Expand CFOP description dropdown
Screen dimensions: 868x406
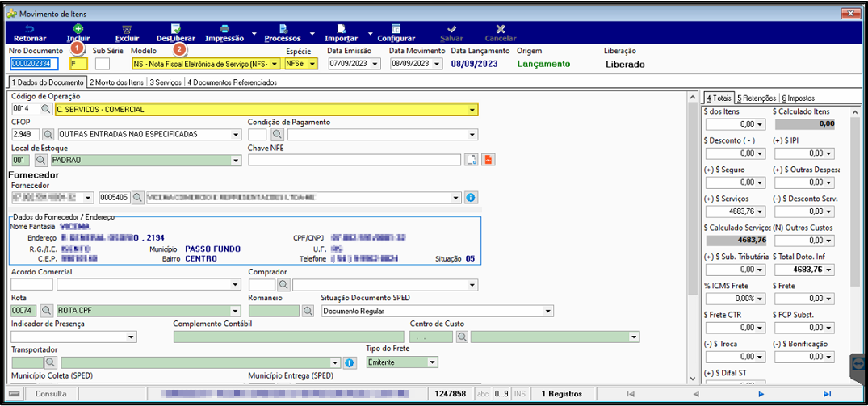237,134
